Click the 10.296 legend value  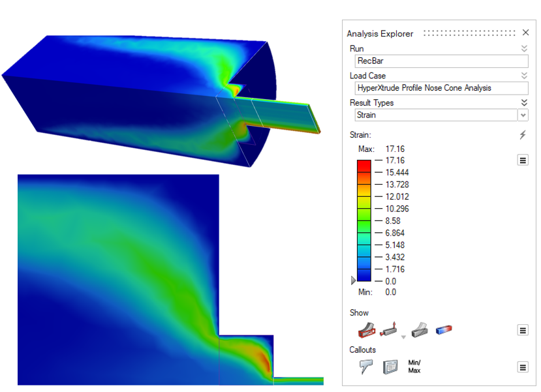(x=397, y=209)
